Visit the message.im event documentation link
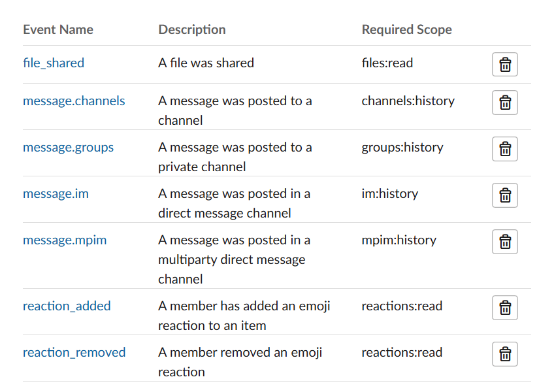Screen dimensions: 554x392 coord(56,193)
